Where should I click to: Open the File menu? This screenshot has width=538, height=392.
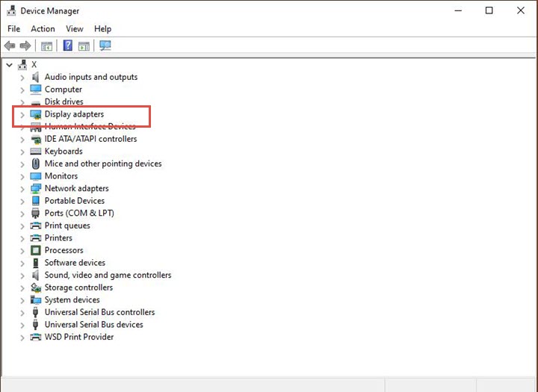[x=13, y=29]
